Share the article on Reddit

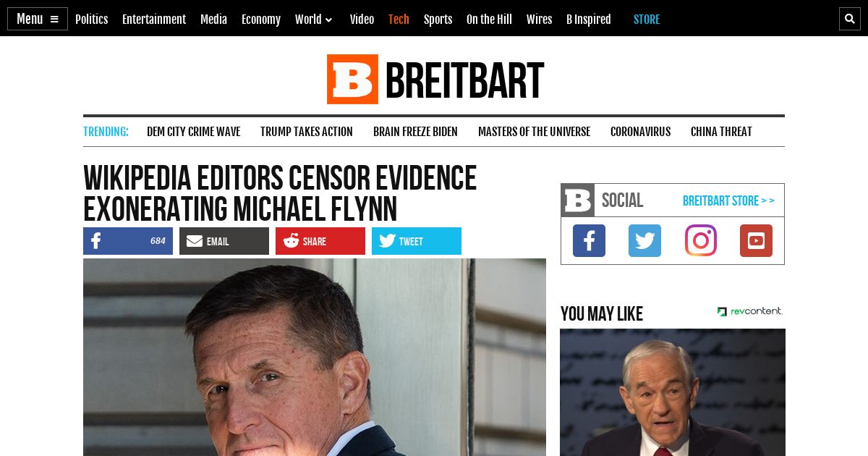320,241
